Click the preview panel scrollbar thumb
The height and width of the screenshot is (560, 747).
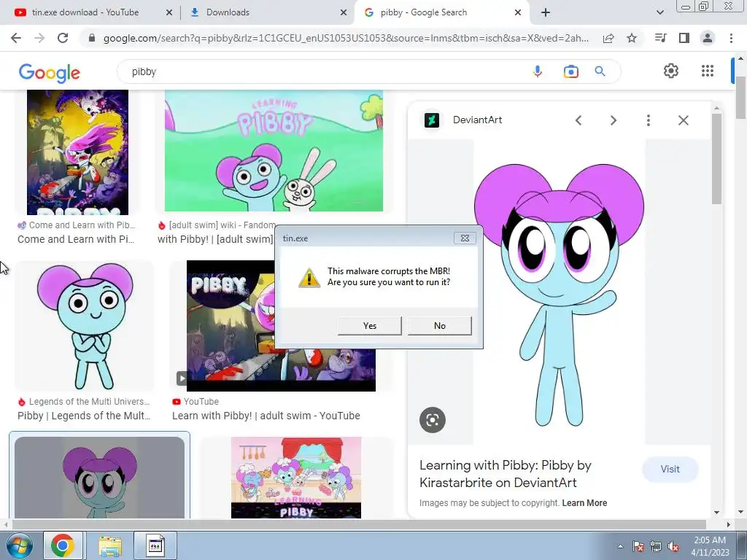point(716,159)
